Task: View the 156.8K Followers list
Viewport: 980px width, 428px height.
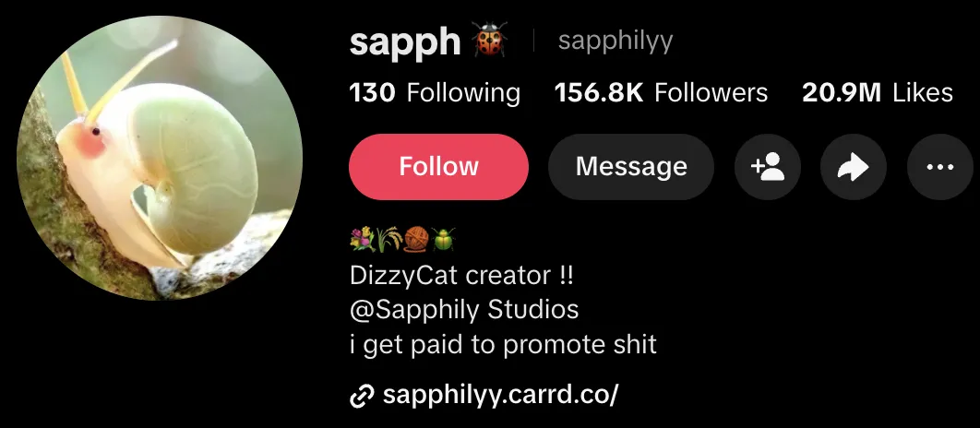Action: click(662, 93)
